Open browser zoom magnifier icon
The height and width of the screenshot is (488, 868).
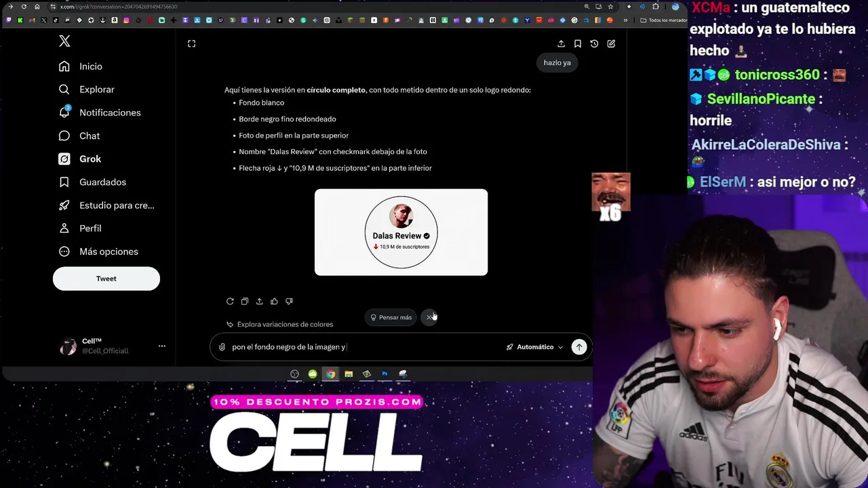[x=587, y=7]
